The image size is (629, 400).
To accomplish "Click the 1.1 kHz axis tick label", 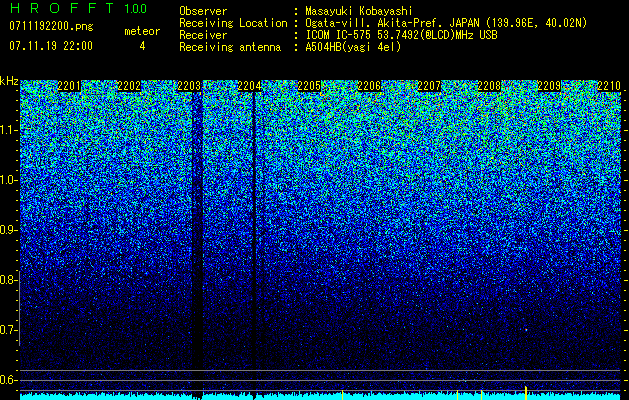I will pyautogui.click(x=8, y=130).
